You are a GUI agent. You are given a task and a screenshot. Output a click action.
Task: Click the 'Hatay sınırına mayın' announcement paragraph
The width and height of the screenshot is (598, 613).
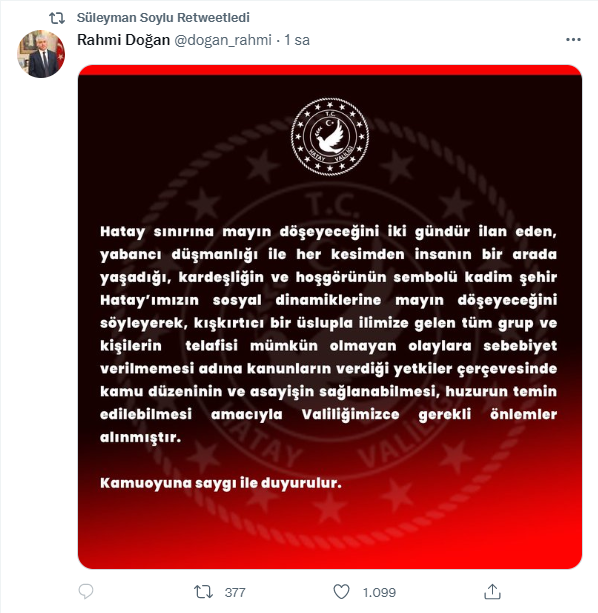click(x=328, y=334)
